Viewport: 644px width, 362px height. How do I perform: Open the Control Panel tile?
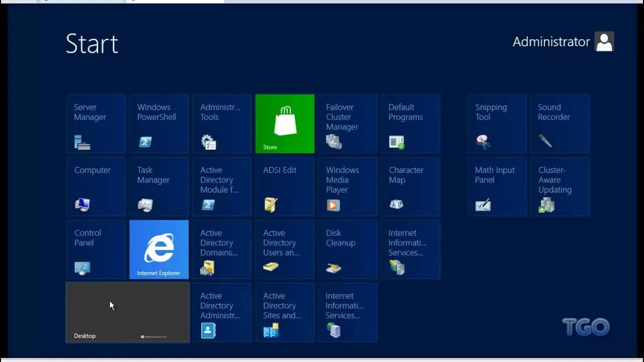coord(96,249)
